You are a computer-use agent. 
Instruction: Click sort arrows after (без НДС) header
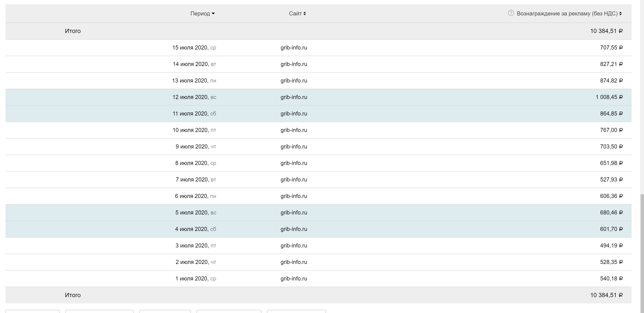[x=620, y=14]
